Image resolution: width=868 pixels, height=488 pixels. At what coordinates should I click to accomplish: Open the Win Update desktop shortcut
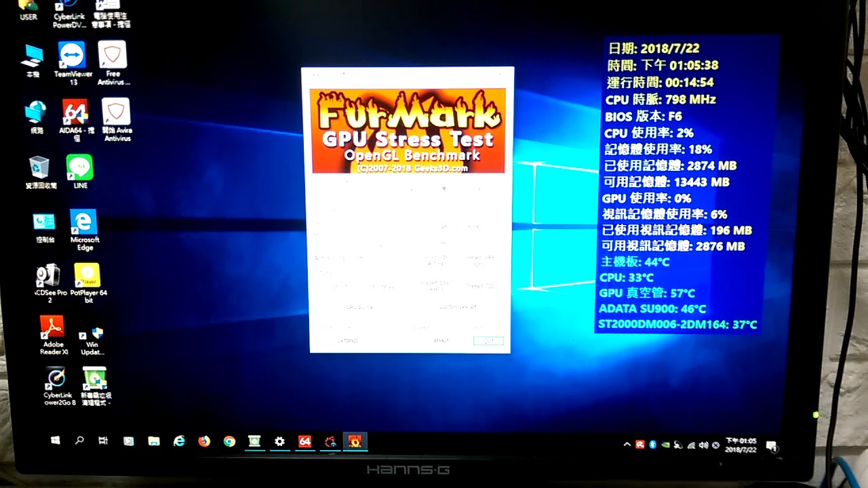92,341
